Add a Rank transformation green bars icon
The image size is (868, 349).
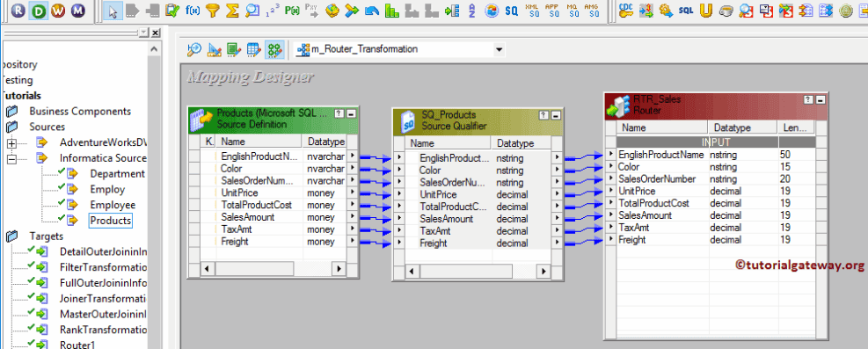tap(392, 10)
